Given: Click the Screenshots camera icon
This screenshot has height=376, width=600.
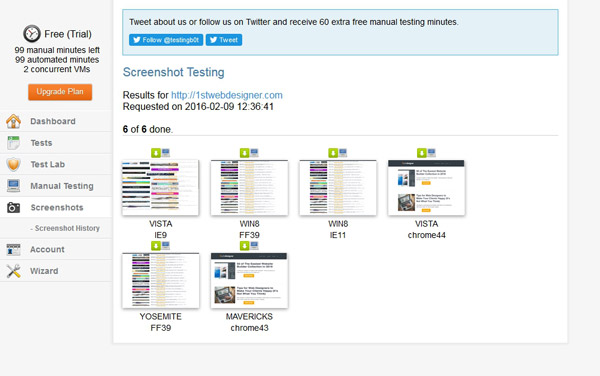Looking at the screenshot, I should point(13,208).
